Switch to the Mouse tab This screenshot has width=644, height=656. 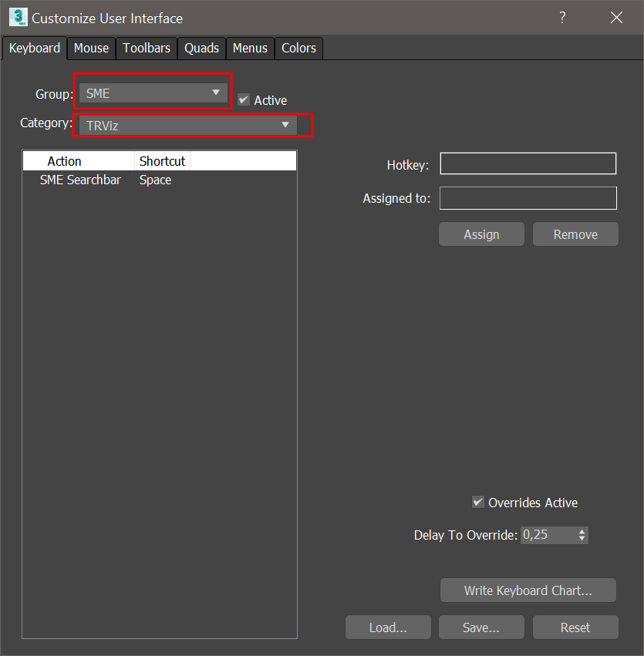coord(91,48)
